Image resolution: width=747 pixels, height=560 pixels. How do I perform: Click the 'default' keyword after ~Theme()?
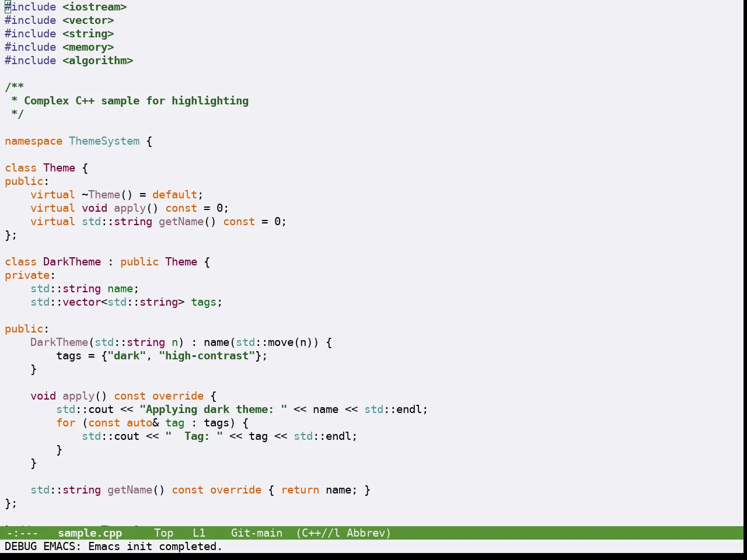tap(174, 195)
